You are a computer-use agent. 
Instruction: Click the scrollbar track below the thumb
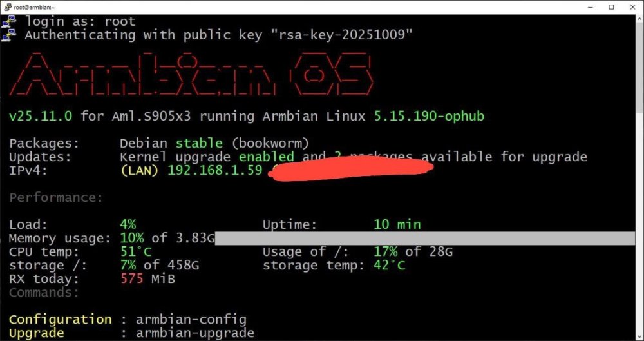[x=640, y=222]
